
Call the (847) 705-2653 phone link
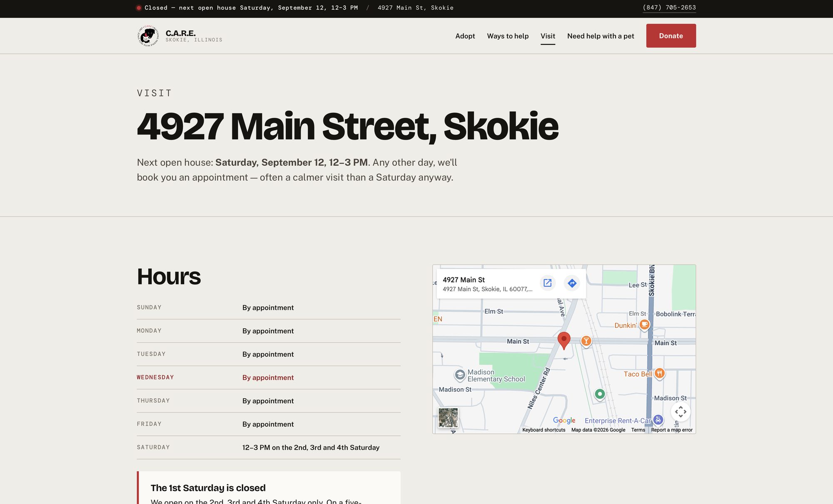[x=669, y=7]
